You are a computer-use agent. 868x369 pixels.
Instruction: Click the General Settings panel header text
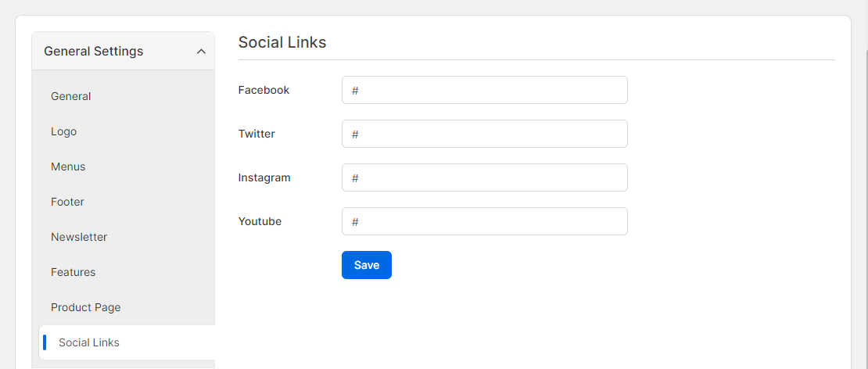tap(94, 52)
